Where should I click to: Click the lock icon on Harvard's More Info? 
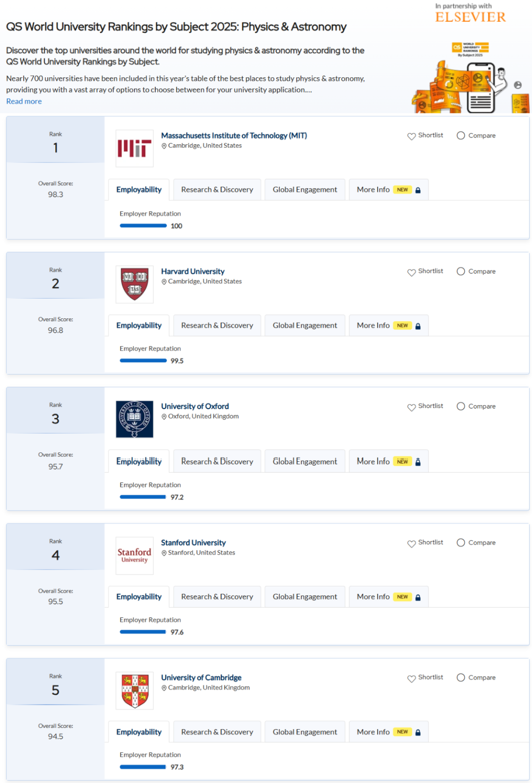point(418,326)
